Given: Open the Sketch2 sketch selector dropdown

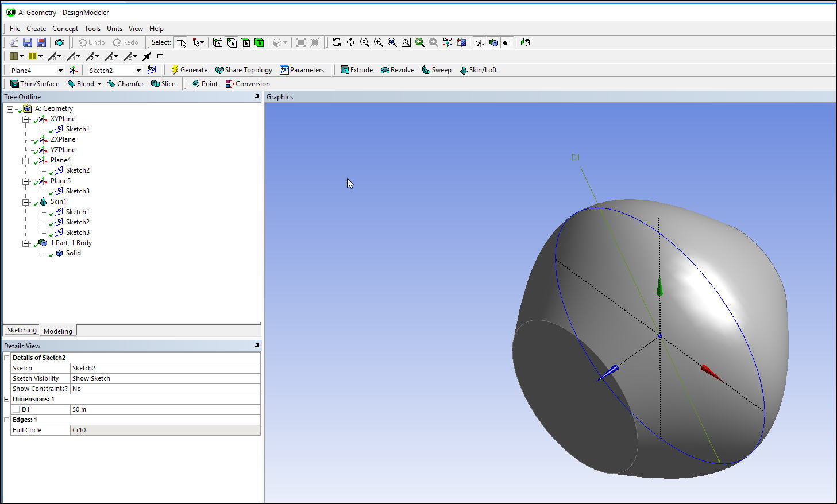Looking at the screenshot, I should click(138, 71).
